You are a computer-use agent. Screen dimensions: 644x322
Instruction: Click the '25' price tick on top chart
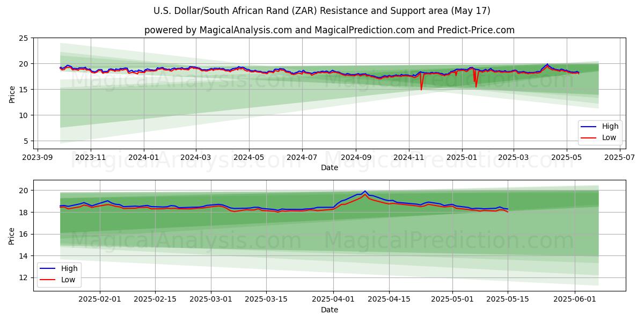pos(24,38)
